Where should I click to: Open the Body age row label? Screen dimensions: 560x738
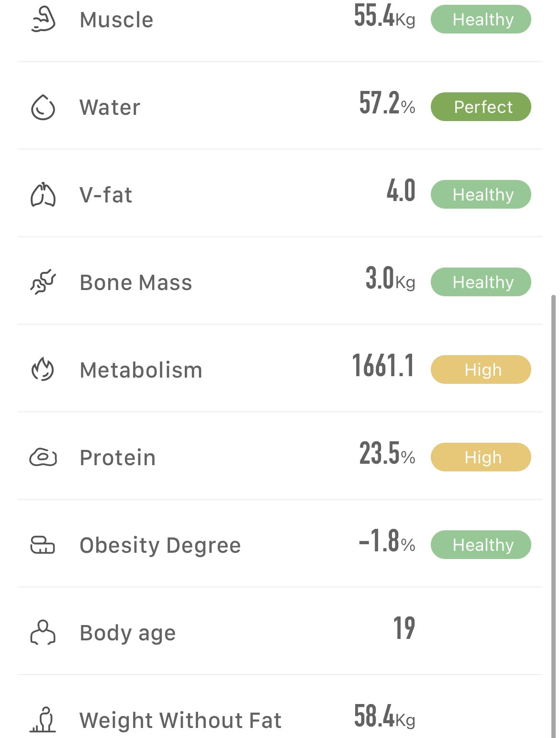(128, 633)
